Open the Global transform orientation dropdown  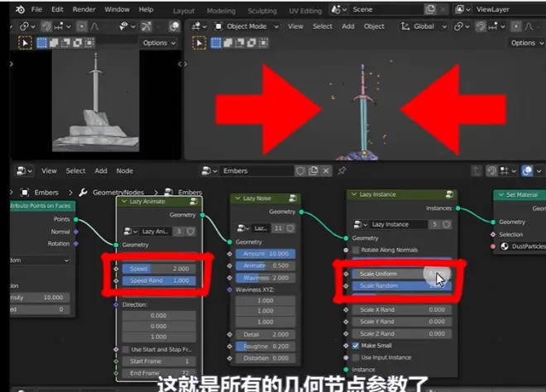coord(424,26)
